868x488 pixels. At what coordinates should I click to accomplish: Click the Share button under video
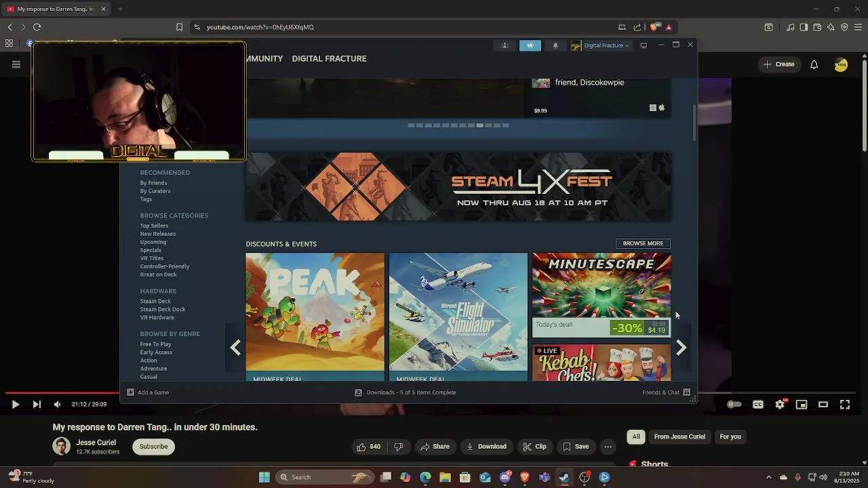[435, 447]
